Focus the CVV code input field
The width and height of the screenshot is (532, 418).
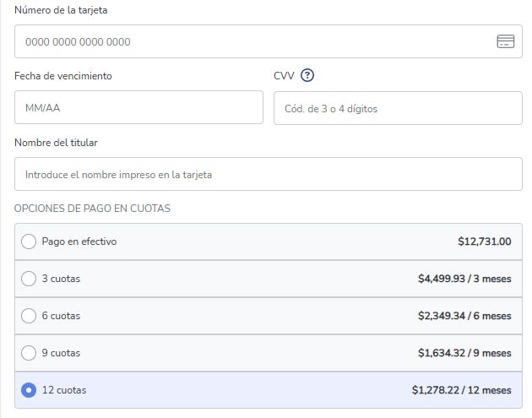click(x=397, y=108)
